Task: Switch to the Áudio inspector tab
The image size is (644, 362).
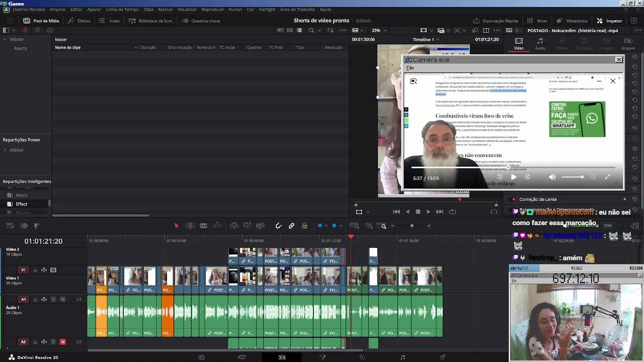Action: point(540,44)
